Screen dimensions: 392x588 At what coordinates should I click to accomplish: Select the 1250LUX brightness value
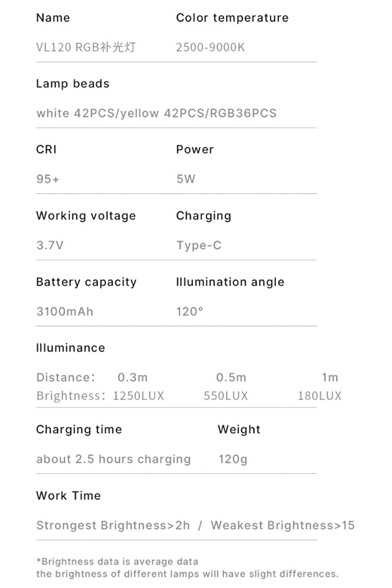[x=139, y=396]
